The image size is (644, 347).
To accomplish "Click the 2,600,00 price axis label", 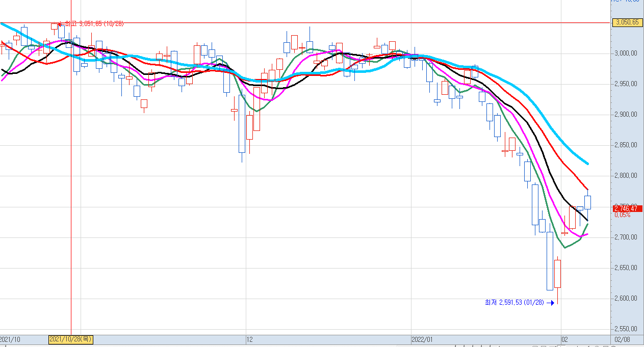I will (x=626, y=299).
